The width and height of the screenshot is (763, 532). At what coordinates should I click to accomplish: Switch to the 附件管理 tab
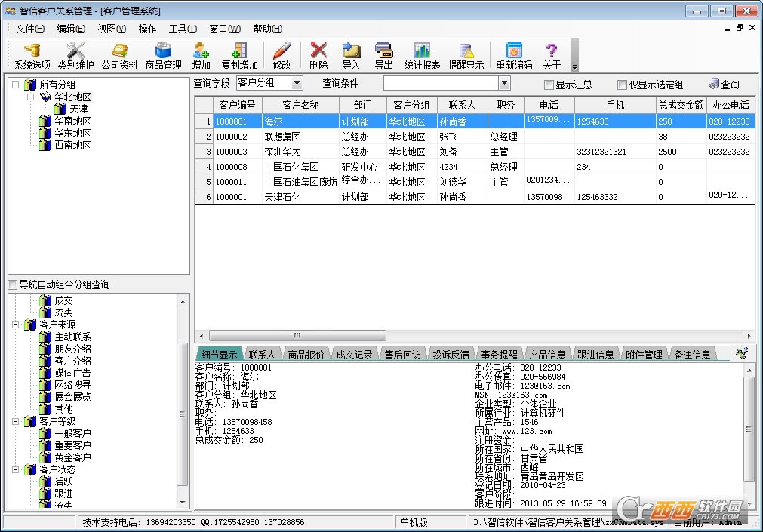click(645, 355)
